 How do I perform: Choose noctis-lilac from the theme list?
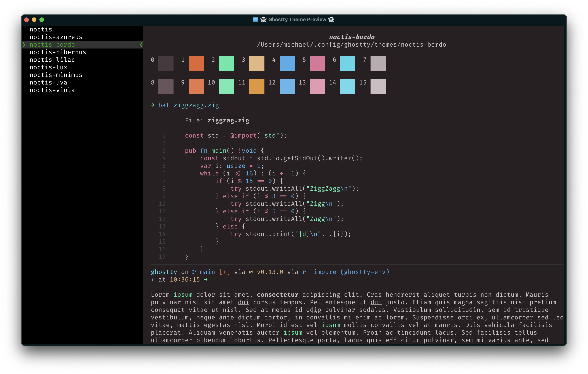(52, 60)
